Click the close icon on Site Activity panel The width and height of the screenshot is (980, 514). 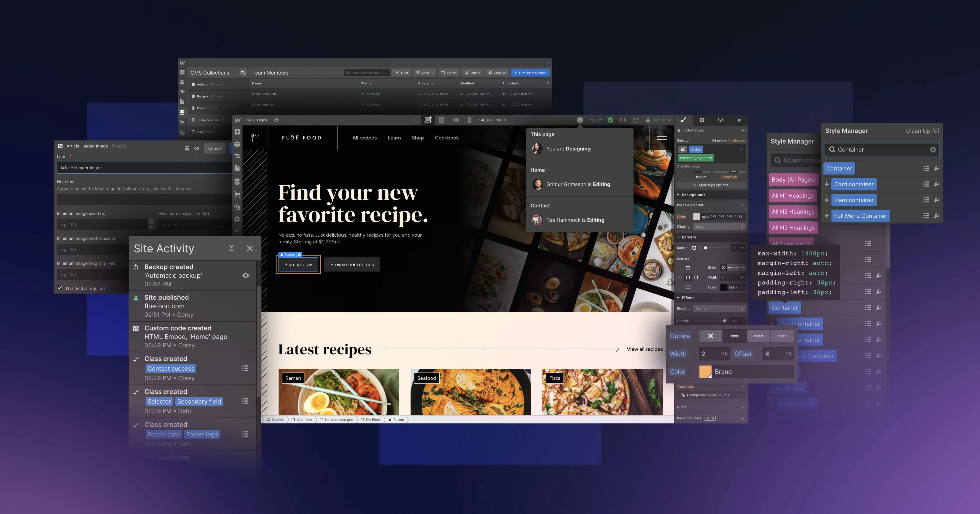(249, 248)
